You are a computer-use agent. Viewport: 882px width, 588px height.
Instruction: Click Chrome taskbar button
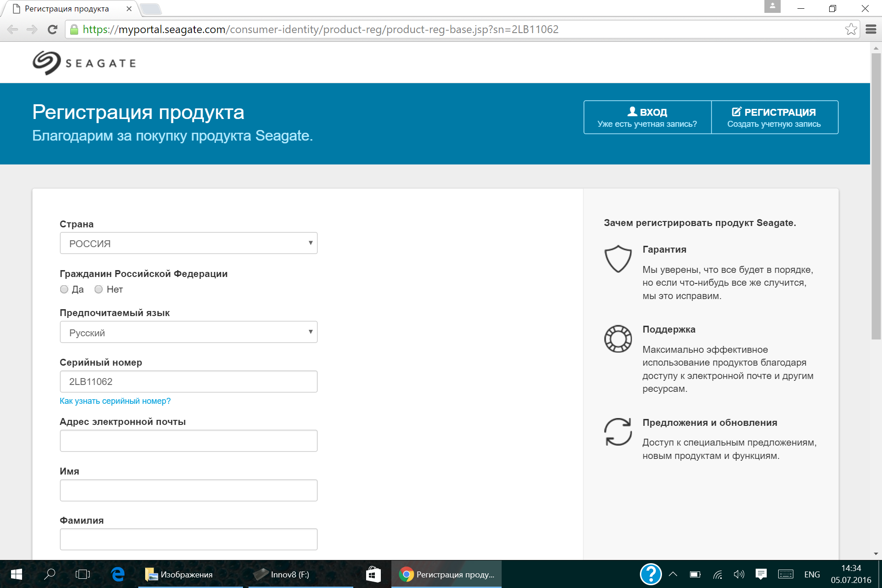(447, 574)
